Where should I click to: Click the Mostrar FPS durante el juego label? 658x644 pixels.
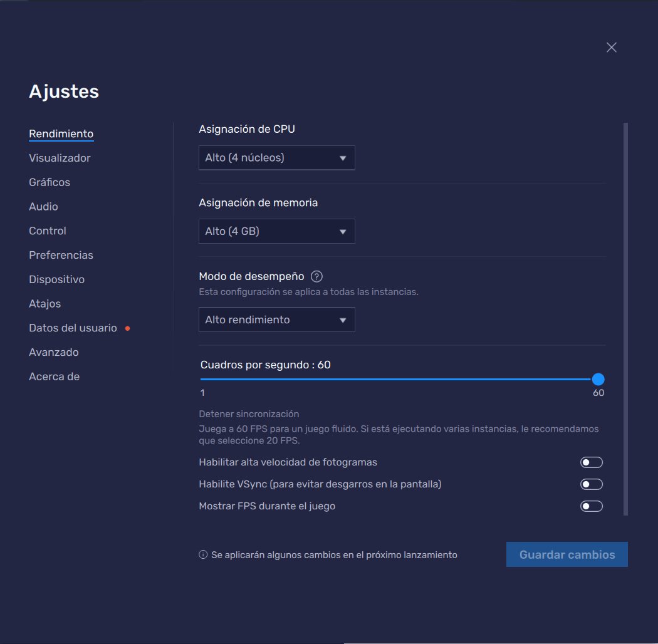click(x=267, y=506)
